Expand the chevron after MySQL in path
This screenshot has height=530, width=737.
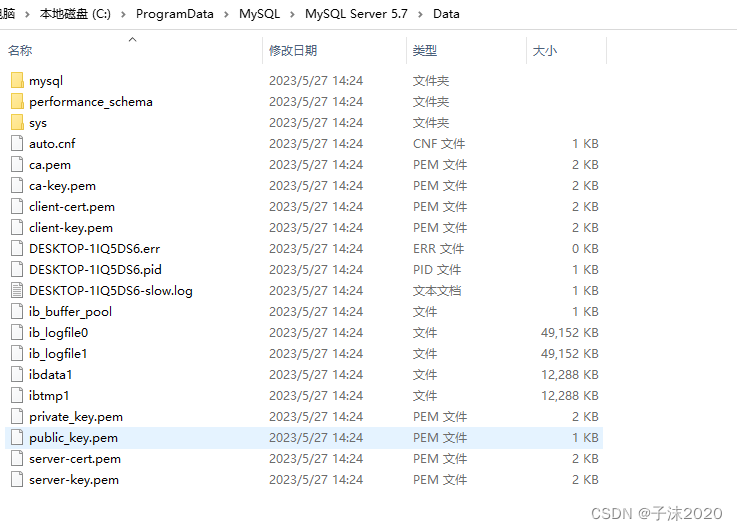292,15
